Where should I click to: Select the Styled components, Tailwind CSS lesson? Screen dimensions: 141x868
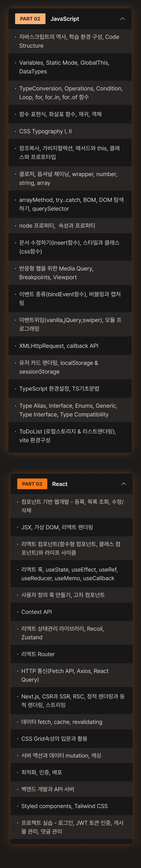(64, 806)
